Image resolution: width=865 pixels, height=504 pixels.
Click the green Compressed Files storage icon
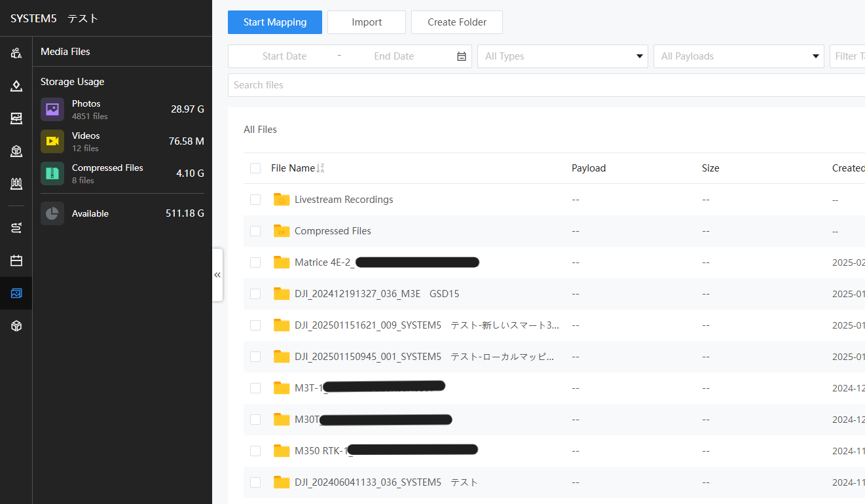coord(52,173)
